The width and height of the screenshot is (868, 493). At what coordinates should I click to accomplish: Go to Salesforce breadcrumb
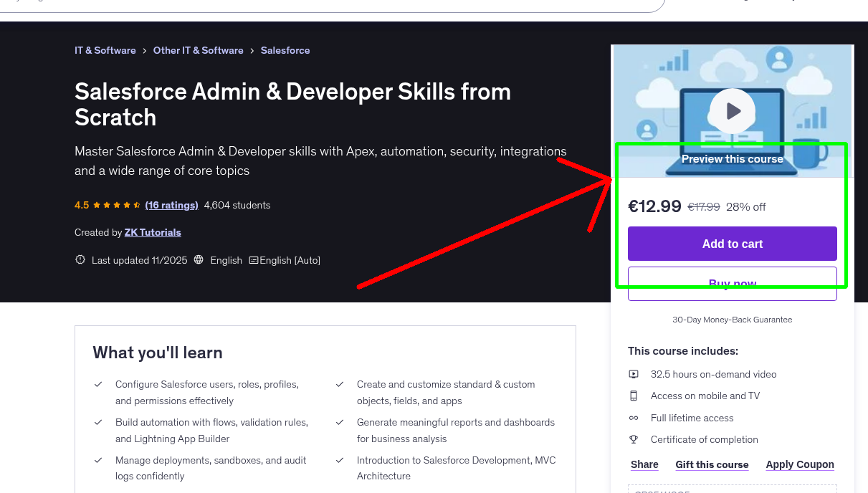285,50
